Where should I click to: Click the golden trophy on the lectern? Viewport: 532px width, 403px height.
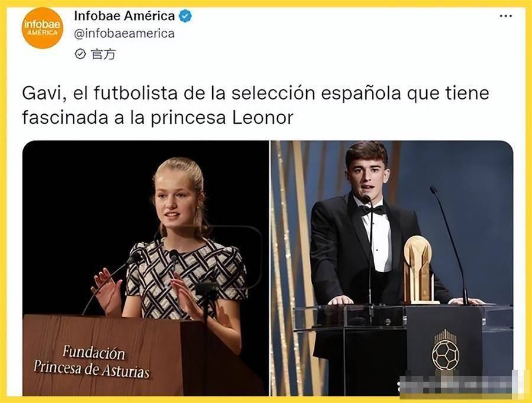(419, 270)
